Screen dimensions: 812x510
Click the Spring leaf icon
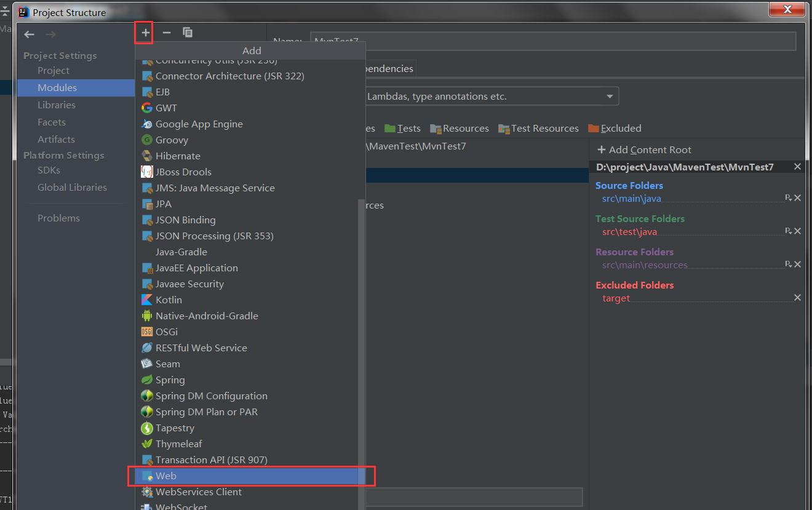[x=147, y=380]
